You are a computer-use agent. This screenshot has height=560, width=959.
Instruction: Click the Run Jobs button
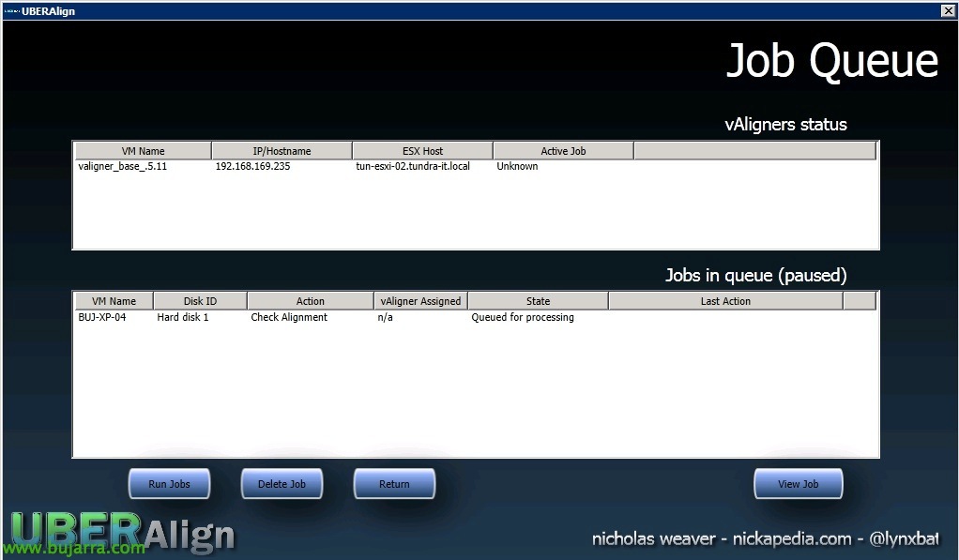coord(170,484)
